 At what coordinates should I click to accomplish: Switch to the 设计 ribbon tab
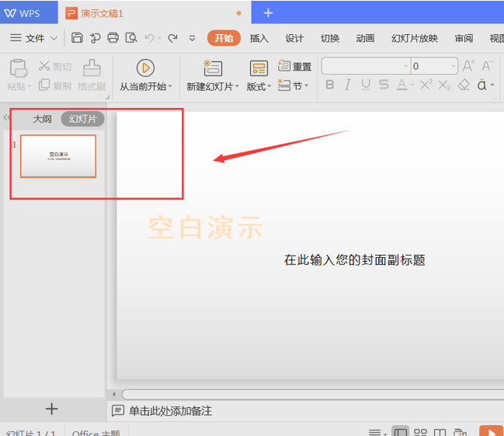(294, 38)
